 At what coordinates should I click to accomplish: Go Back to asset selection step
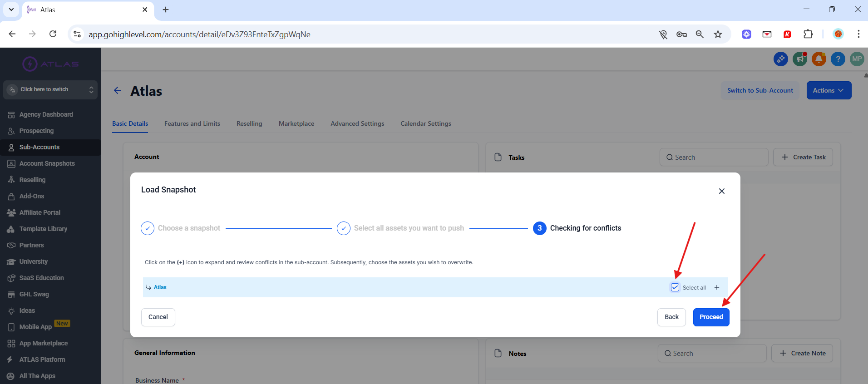pyautogui.click(x=671, y=317)
